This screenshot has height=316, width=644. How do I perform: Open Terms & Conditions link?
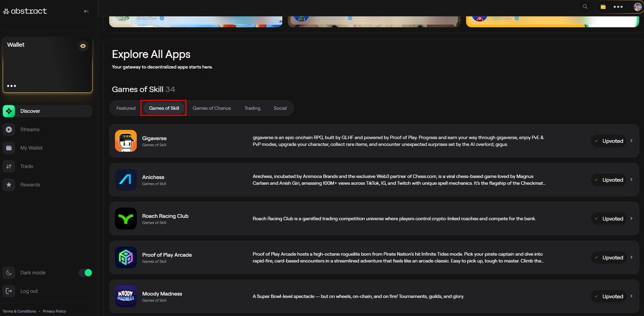point(20,311)
